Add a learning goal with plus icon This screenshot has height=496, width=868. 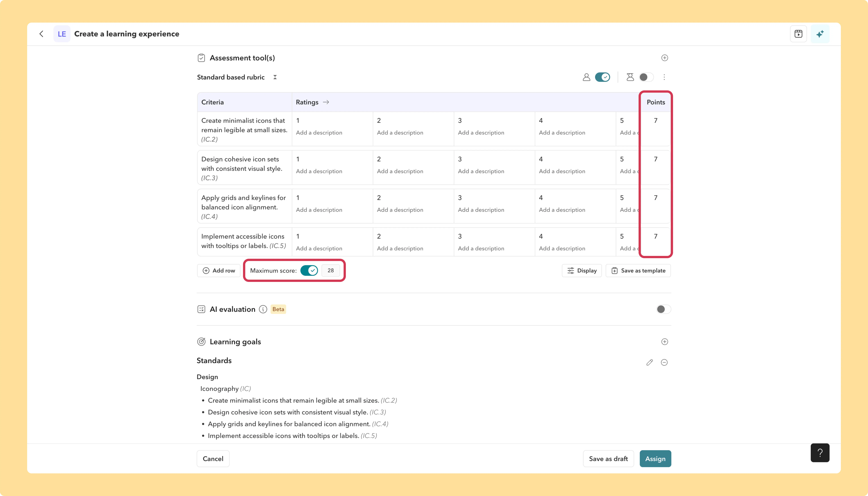(664, 342)
